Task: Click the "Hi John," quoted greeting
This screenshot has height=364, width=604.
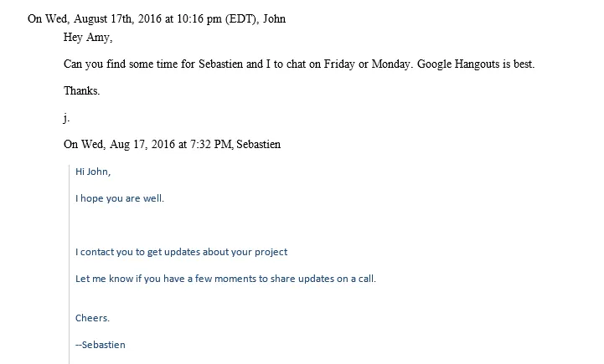Action: pyautogui.click(x=93, y=172)
